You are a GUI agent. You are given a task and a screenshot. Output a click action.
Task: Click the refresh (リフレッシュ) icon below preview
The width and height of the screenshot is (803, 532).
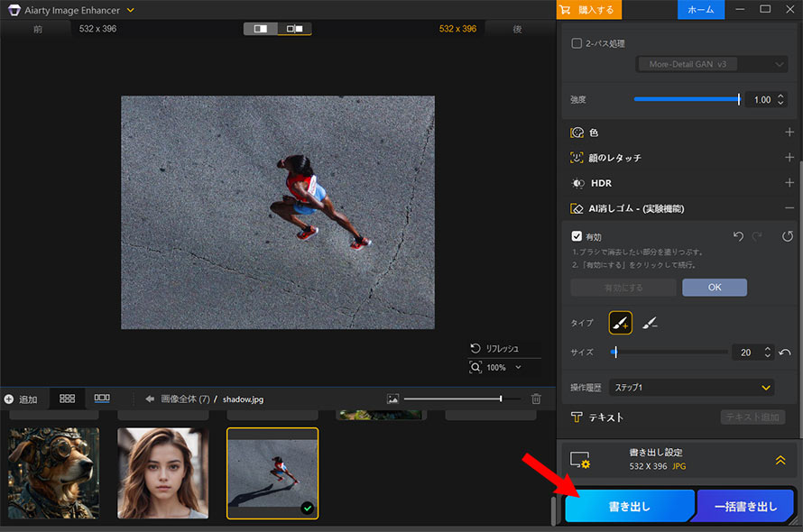click(x=475, y=348)
